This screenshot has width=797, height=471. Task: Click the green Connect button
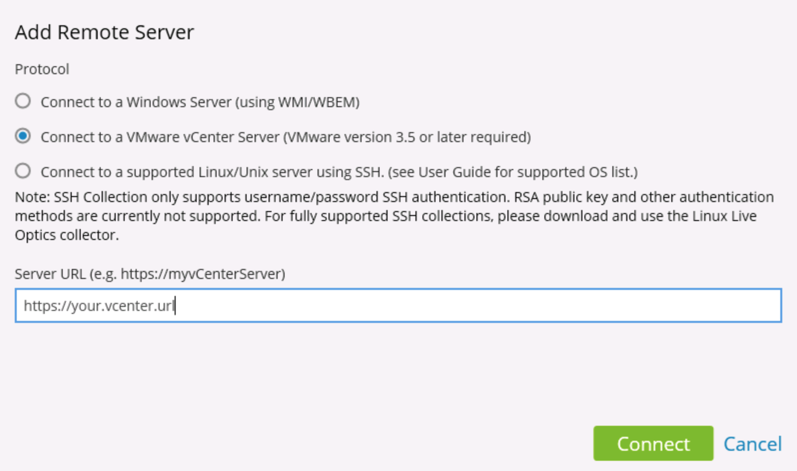(653, 444)
